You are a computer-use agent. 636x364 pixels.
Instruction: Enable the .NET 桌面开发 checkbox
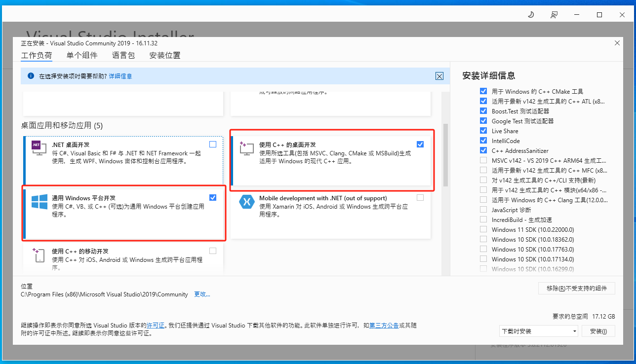213,144
